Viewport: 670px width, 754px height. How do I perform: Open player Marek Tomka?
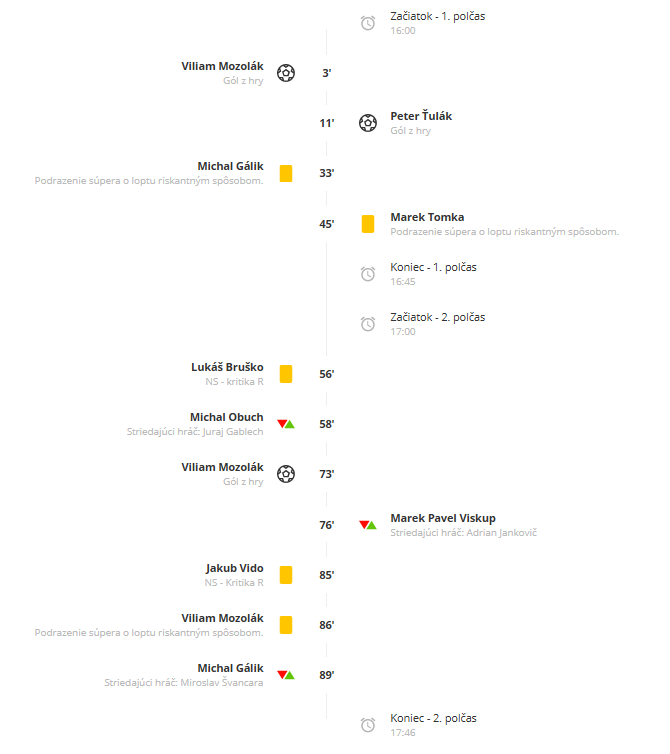pyautogui.click(x=427, y=217)
